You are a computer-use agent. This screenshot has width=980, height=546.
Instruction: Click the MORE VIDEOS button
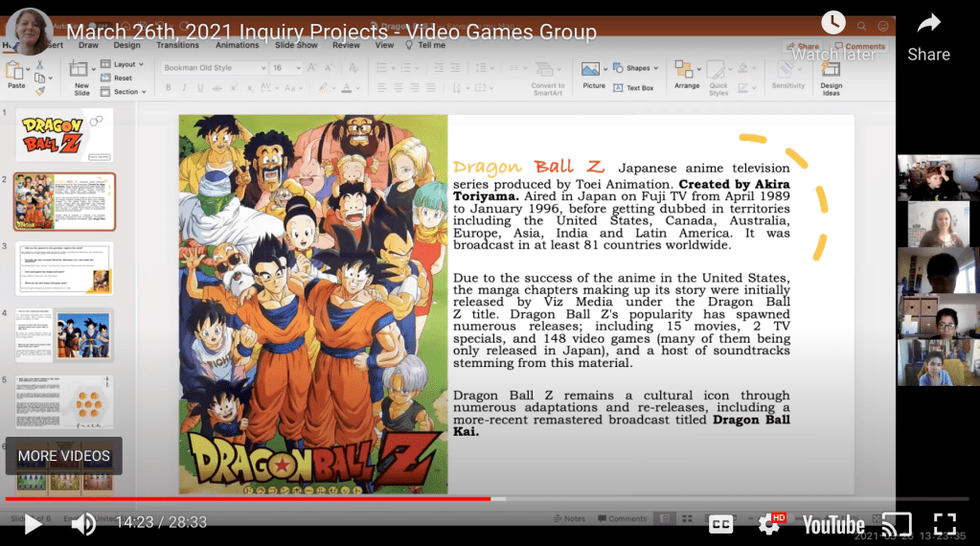64,456
